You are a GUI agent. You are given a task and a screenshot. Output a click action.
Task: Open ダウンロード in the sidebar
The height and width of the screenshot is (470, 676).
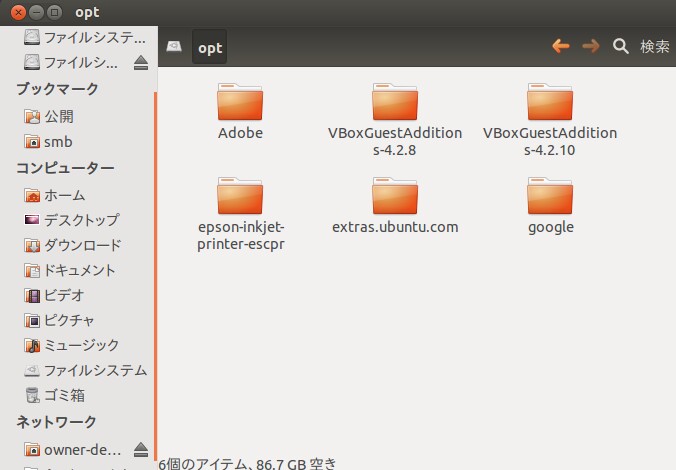tap(73, 245)
